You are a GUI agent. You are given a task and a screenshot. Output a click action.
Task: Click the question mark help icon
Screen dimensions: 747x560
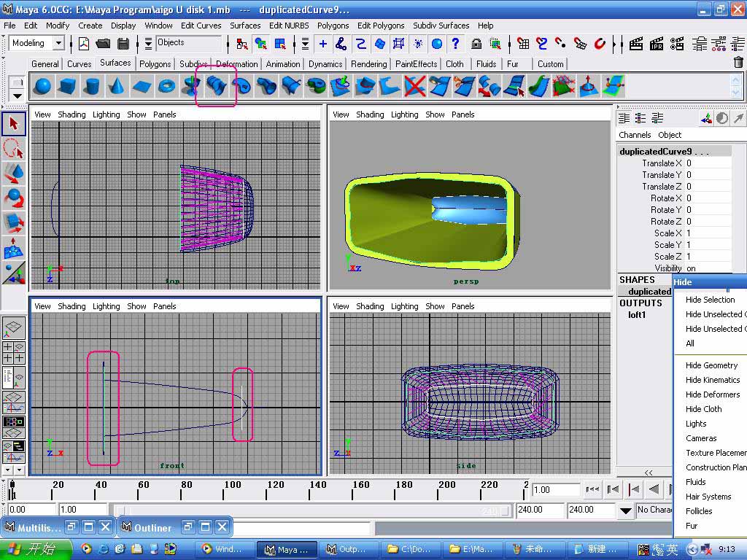pos(455,44)
